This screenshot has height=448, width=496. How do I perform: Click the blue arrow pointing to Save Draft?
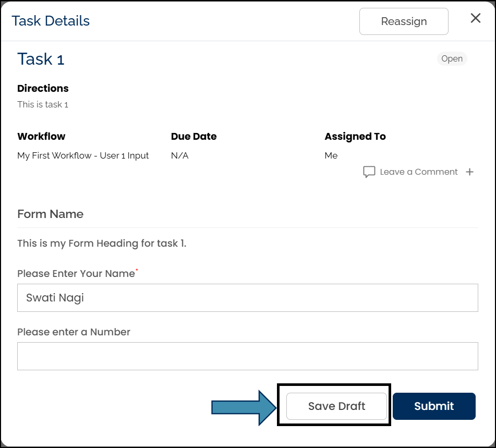point(243,407)
